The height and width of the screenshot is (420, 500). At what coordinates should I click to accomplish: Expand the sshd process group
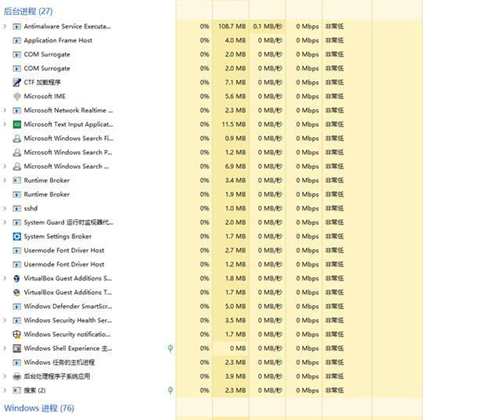5,208
